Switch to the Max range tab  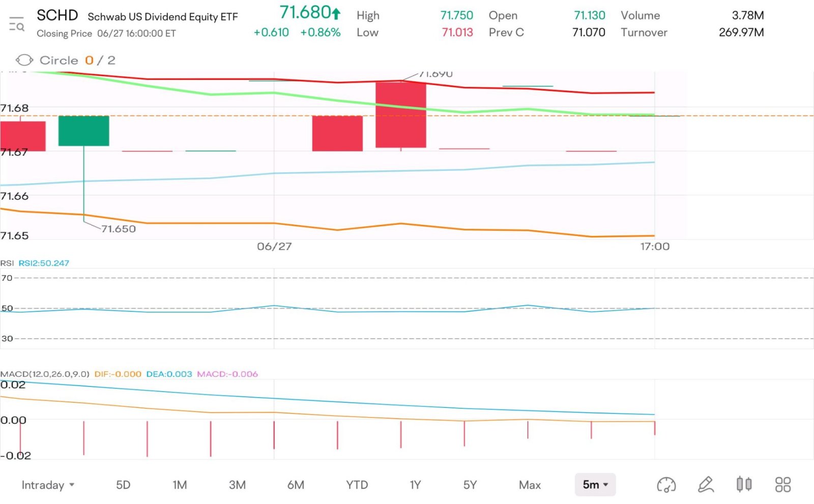pos(530,485)
